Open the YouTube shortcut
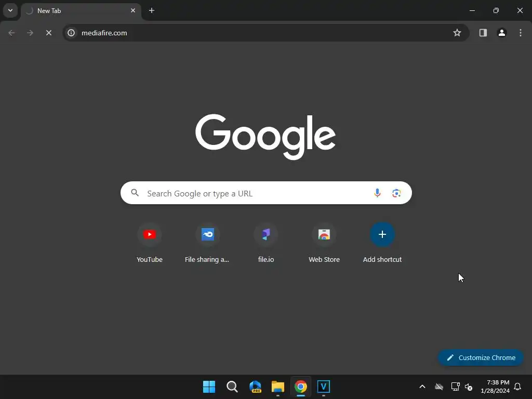 pyautogui.click(x=150, y=243)
